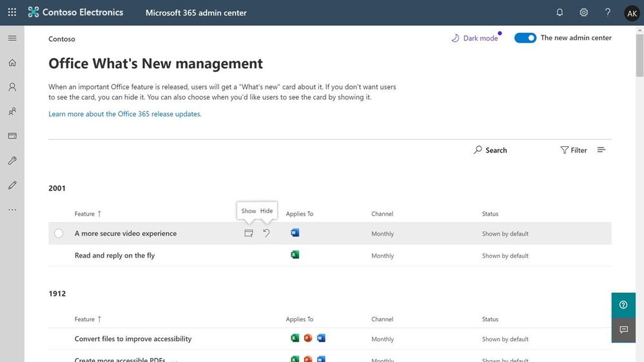Screen dimensions: 644x362
Task: Click Word icon in secure video experience row
Action: (295, 233)
